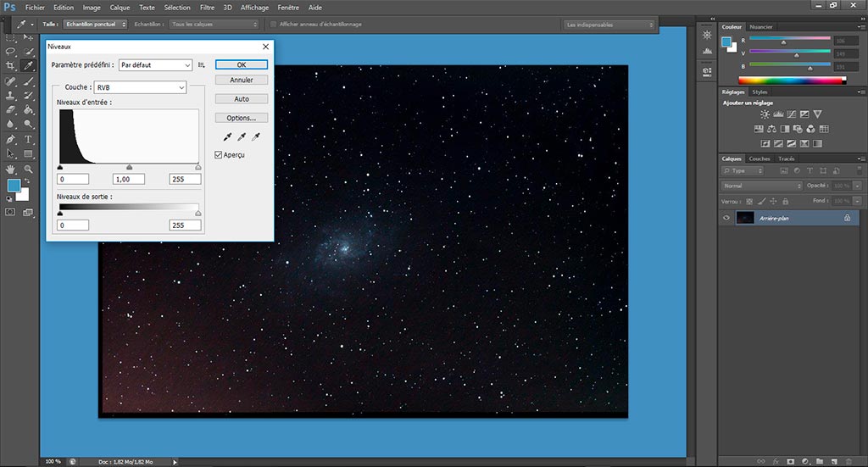Toggle lock transparent pixels
This screenshot has height=467, width=868.
pos(749,202)
